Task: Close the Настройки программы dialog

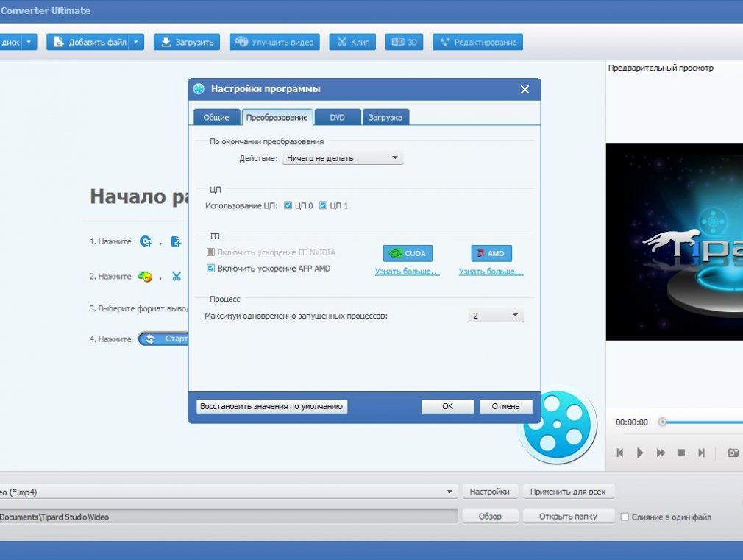Action: coord(525,89)
